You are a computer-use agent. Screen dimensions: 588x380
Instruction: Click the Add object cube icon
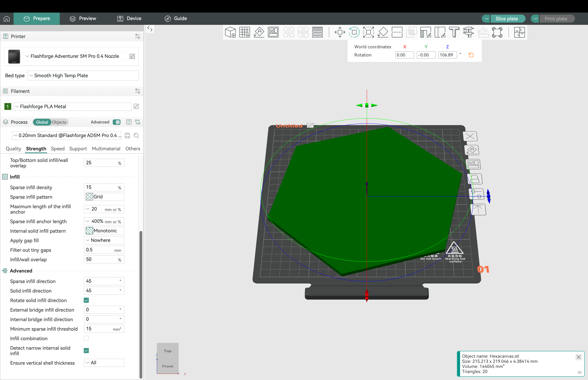230,32
